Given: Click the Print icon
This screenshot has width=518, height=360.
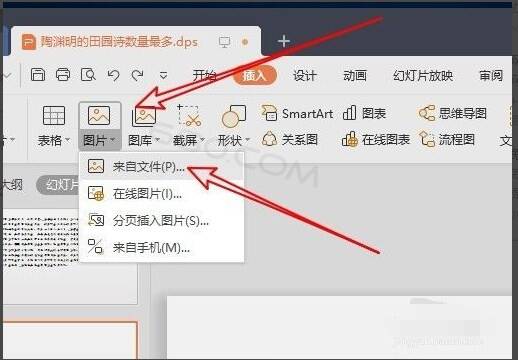Looking at the screenshot, I should pos(63,75).
